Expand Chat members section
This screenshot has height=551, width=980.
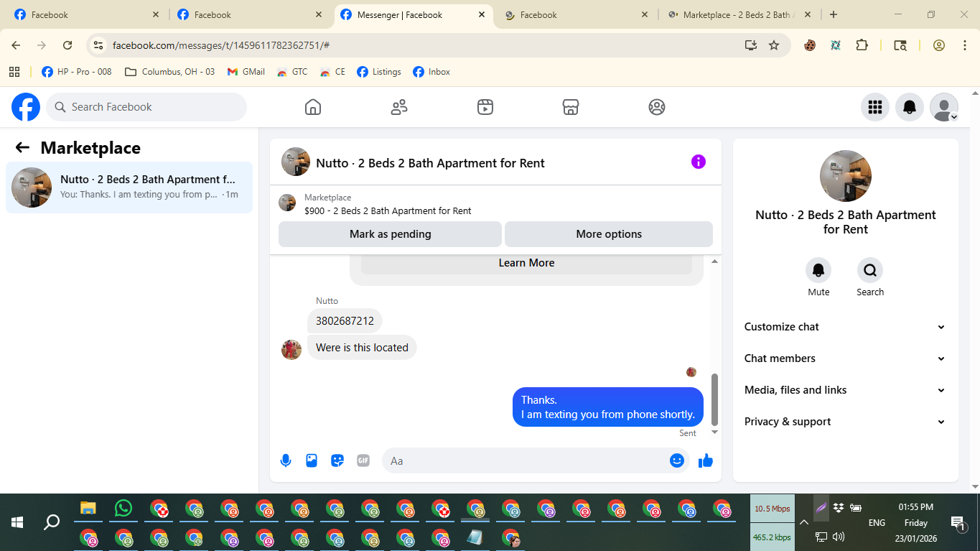pos(845,358)
